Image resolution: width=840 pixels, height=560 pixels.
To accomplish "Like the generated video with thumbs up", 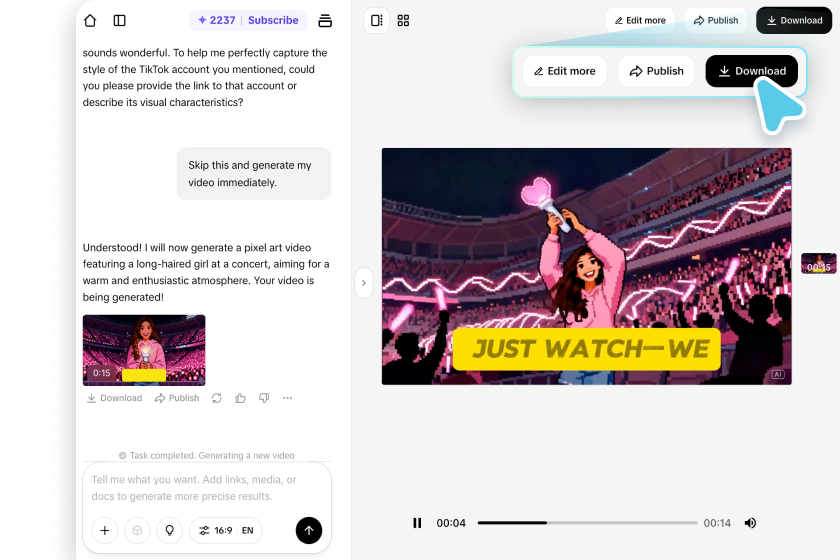I will 241,398.
